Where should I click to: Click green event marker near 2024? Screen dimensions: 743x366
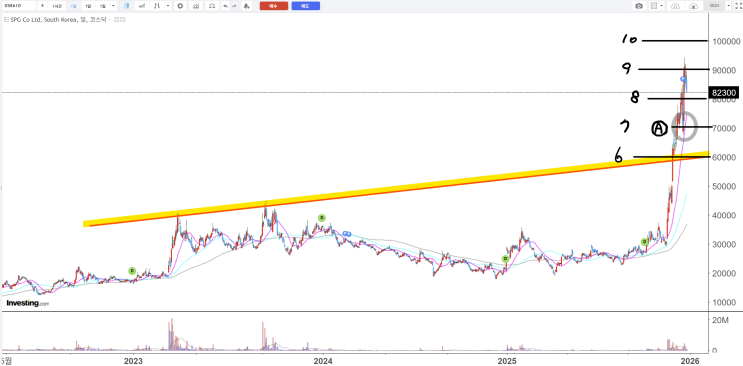click(322, 218)
